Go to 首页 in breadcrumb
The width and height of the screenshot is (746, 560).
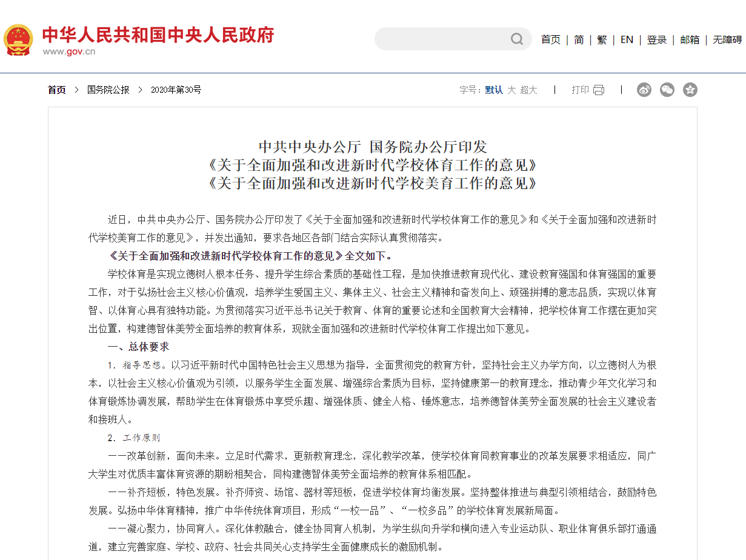pos(57,90)
